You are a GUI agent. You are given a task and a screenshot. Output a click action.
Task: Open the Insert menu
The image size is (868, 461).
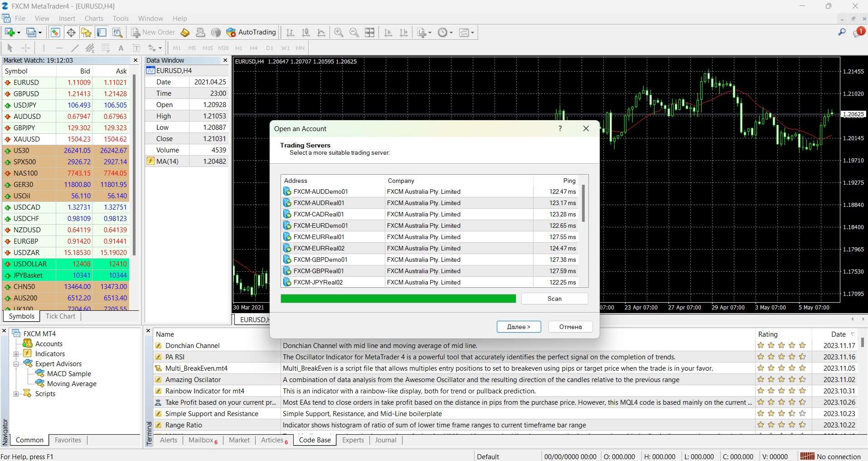pos(67,19)
